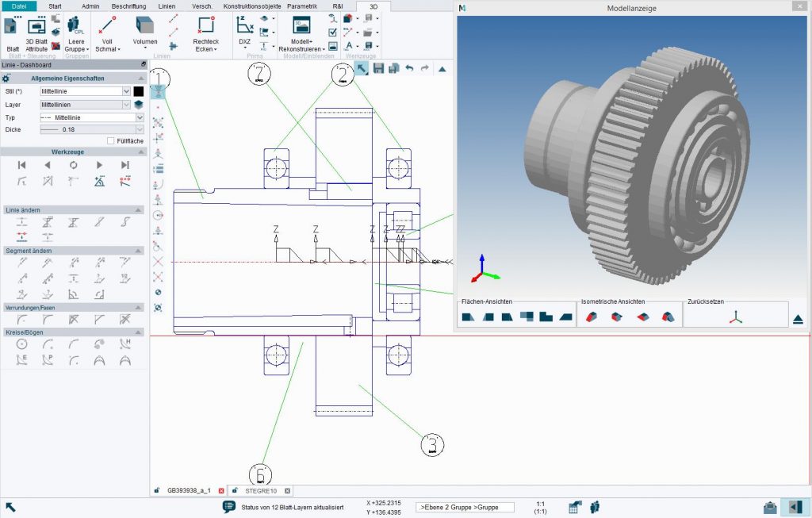Reset view with Zurücksetzen axes icon

tap(736, 317)
